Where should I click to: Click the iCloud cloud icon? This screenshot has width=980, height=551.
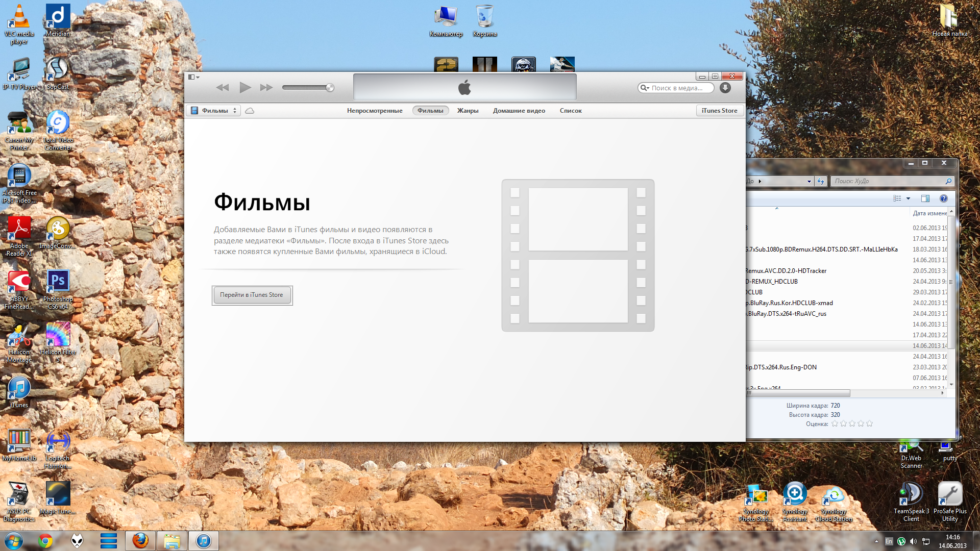[250, 111]
